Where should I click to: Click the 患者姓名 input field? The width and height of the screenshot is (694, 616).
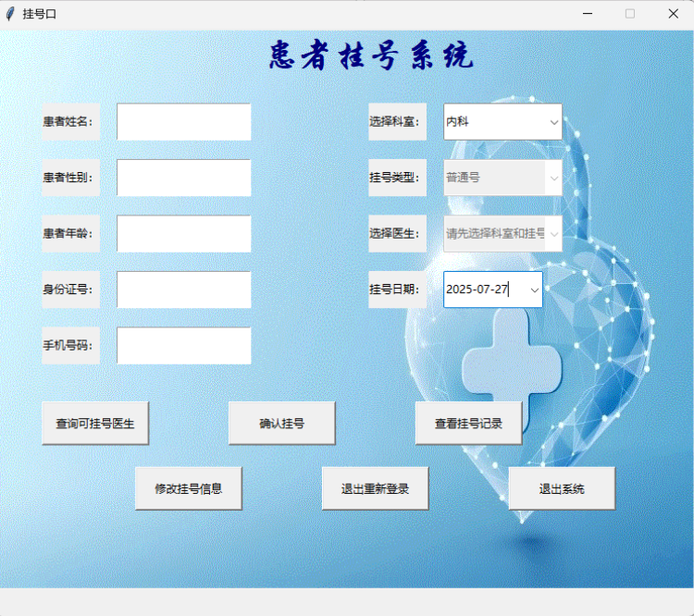tap(183, 122)
